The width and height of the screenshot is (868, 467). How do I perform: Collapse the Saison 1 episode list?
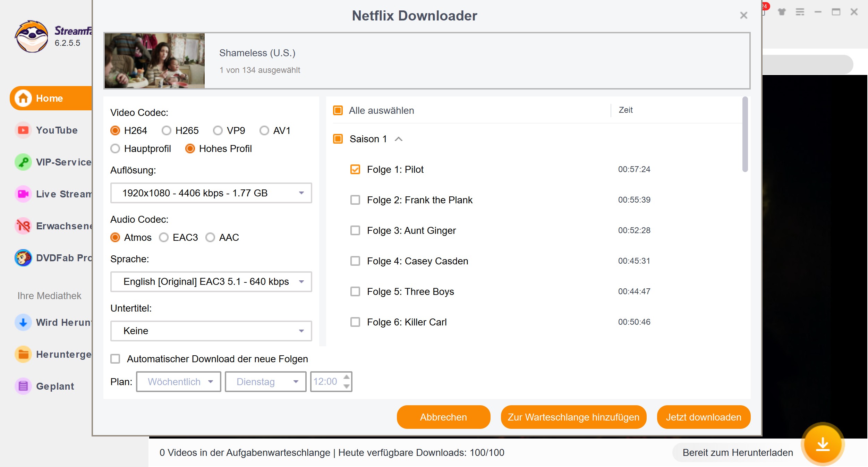(x=399, y=139)
